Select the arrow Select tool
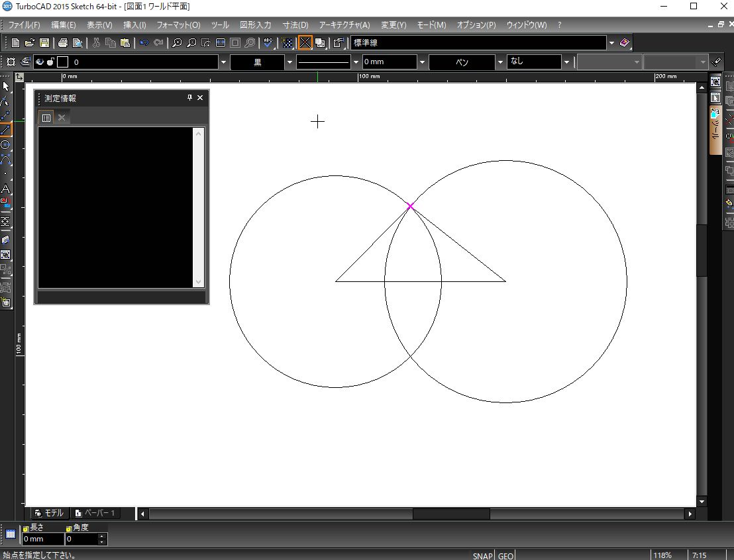Image resolution: width=734 pixels, height=560 pixels. (5, 87)
